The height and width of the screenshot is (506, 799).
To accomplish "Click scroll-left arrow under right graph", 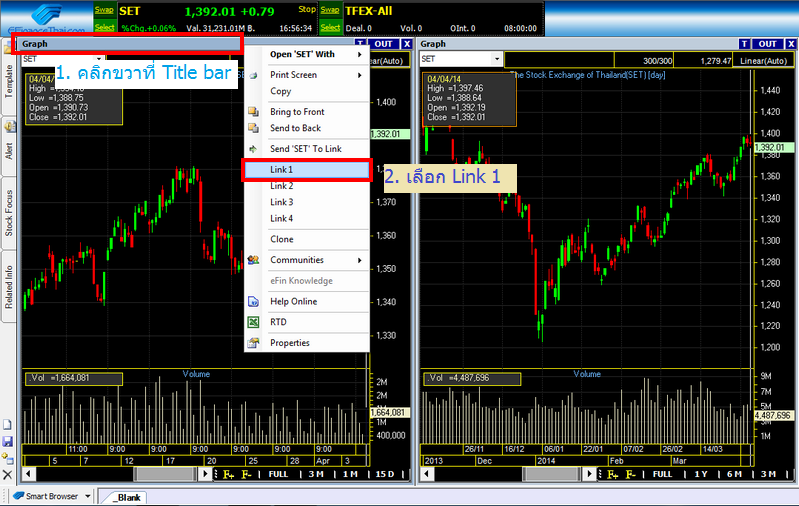I will (427, 474).
